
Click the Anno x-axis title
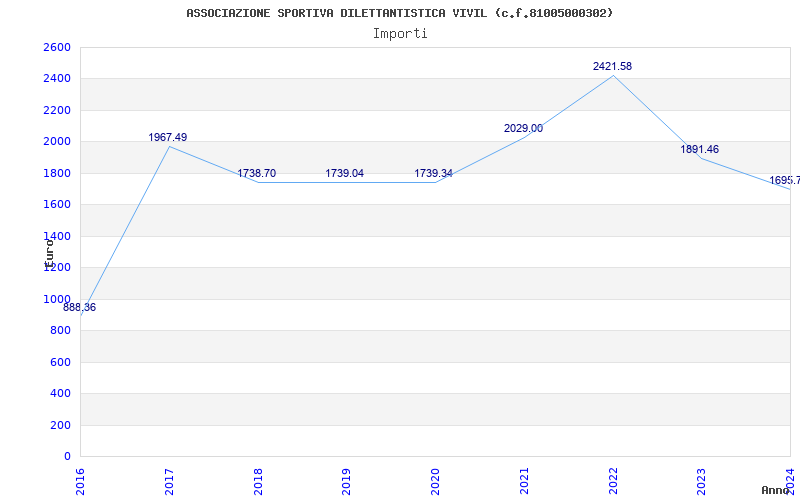pyautogui.click(x=777, y=490)
